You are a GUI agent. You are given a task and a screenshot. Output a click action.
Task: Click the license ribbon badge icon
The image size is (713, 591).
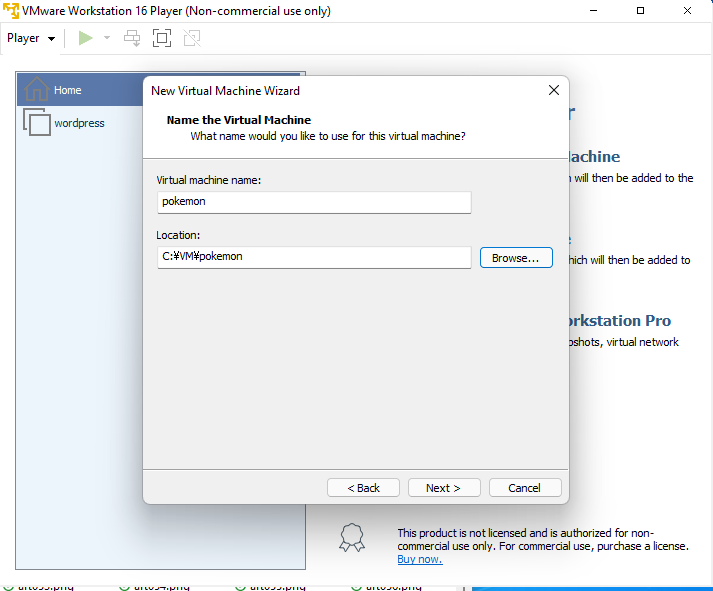coord(352,538)
